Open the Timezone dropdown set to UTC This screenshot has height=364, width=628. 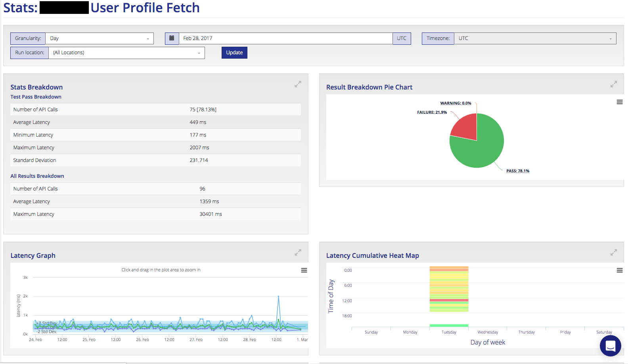[535, 38]
